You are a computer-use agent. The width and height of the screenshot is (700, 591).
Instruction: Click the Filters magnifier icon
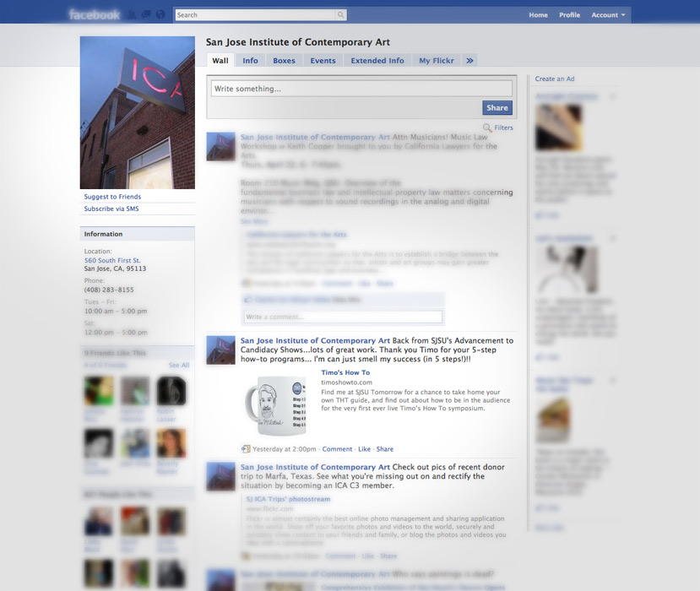pyautogui.click(x=487, y=128)
